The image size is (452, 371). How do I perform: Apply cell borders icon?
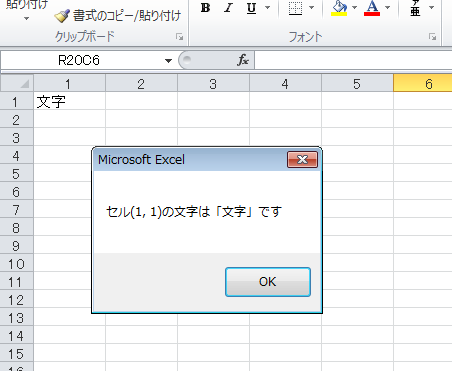click(295, 8)
